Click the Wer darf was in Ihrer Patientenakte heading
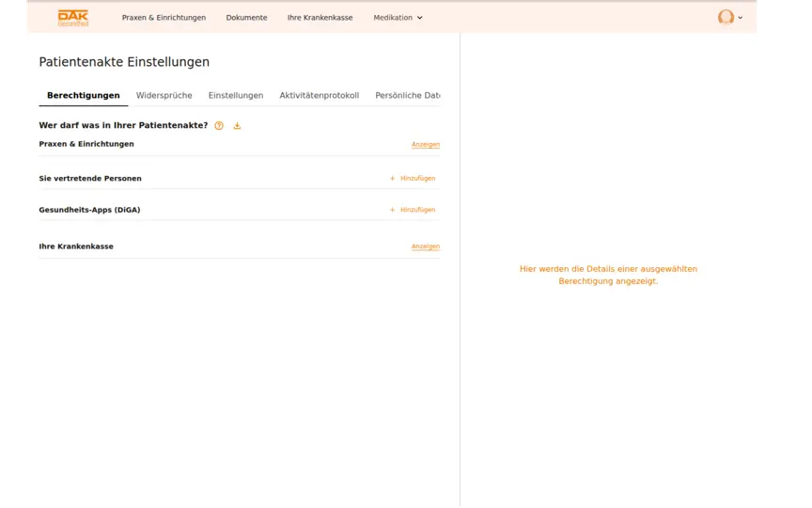Viewport: 812px width, 508px height. (123, 125)
